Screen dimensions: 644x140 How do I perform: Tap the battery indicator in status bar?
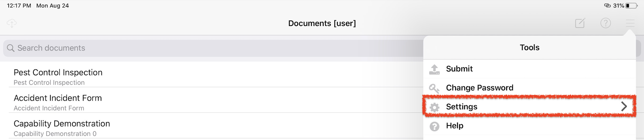tap(632, 6)
